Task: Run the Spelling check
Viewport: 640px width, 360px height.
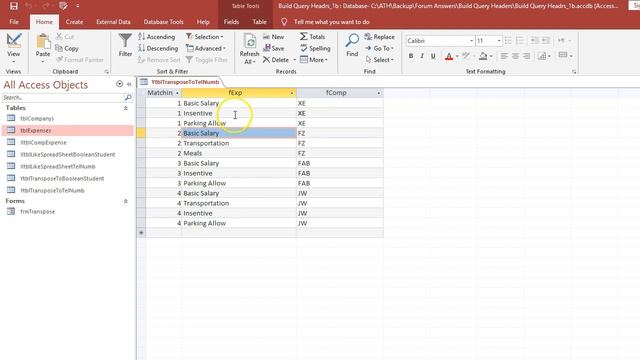Action: pos(315,48)
